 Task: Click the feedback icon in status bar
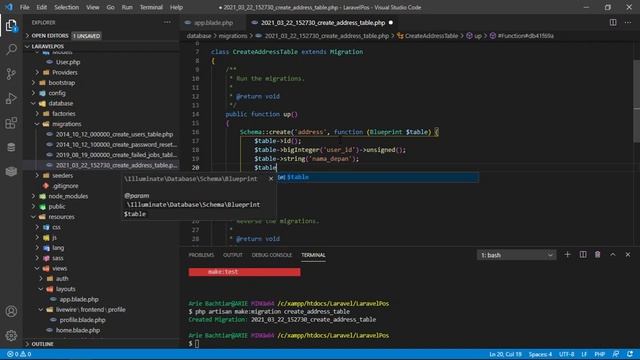[616, 354]
